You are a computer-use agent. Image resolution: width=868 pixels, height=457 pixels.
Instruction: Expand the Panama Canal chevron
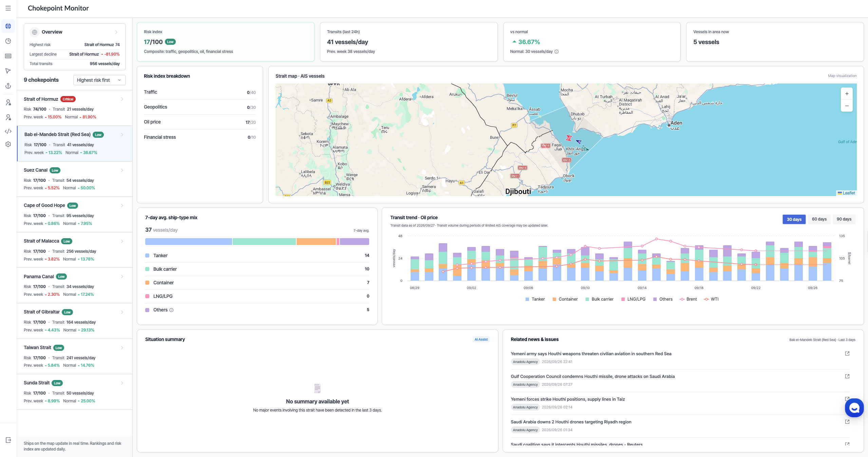coord(122,277)
